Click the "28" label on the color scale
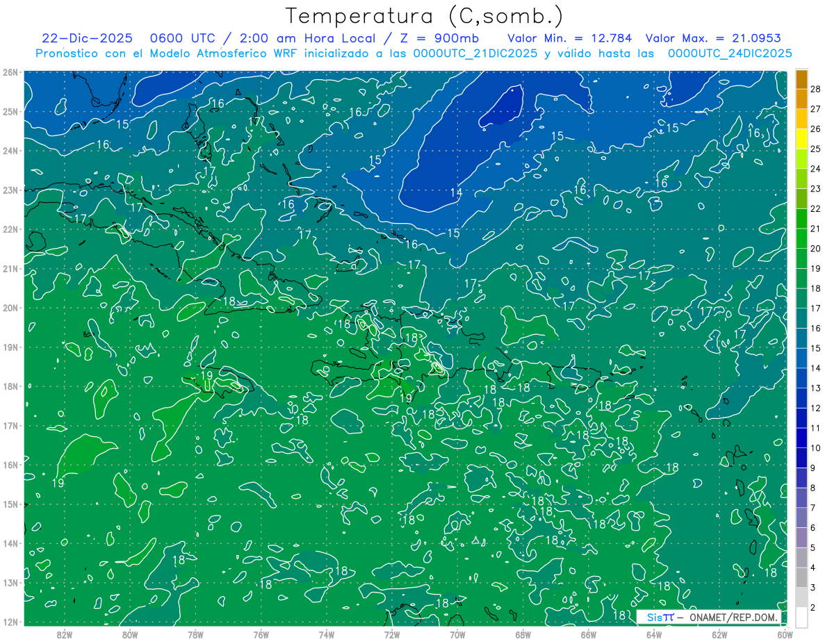834x644 pixels. [815, 89]
